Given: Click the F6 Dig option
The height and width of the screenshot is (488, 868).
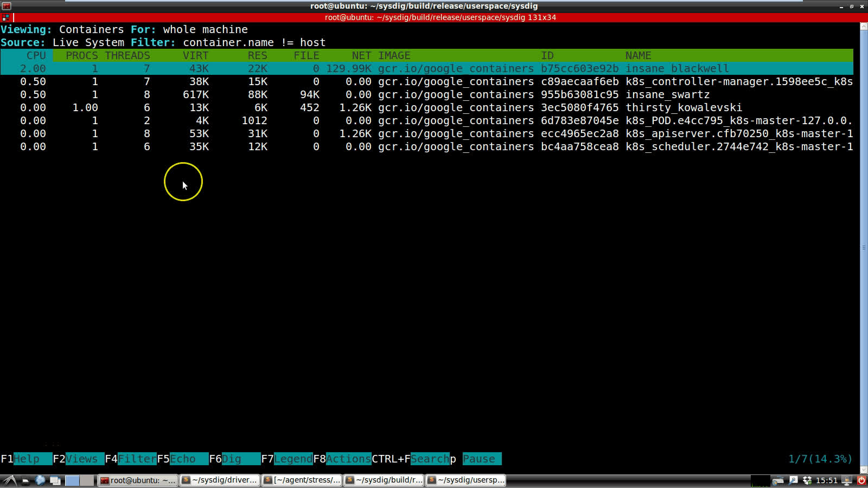Looking at the screenshot, I should [235, 459].
